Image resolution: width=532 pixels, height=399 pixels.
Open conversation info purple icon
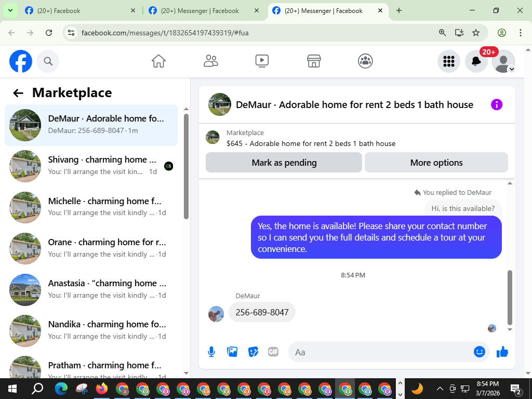(x=496, y=104)
